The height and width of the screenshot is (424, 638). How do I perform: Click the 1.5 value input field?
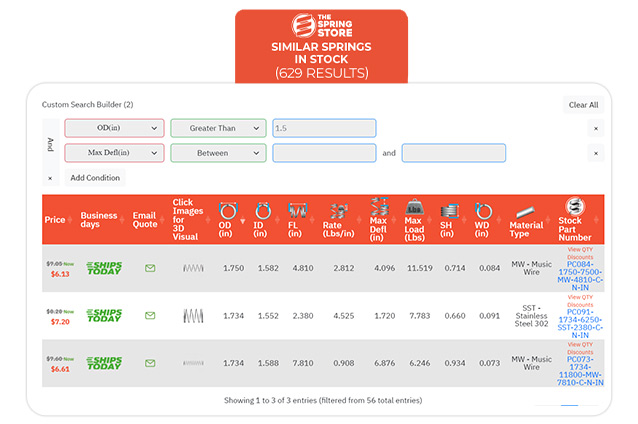(324, 128)
